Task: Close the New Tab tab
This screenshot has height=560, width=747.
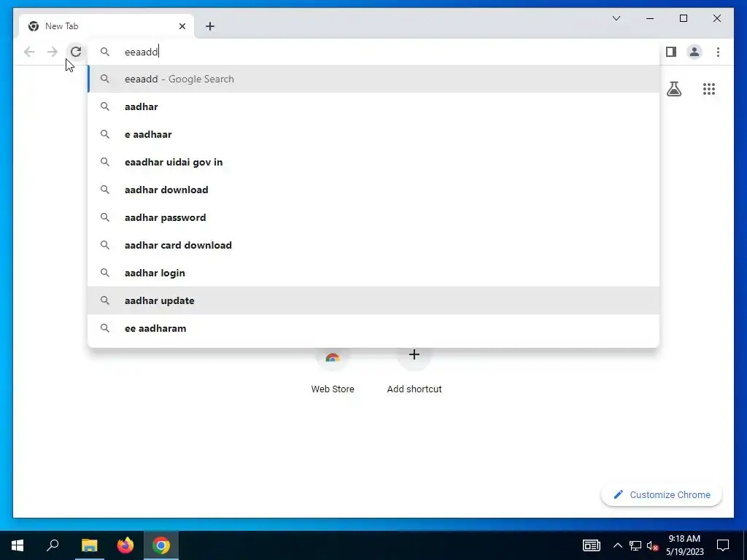Action: coord(182,26)
